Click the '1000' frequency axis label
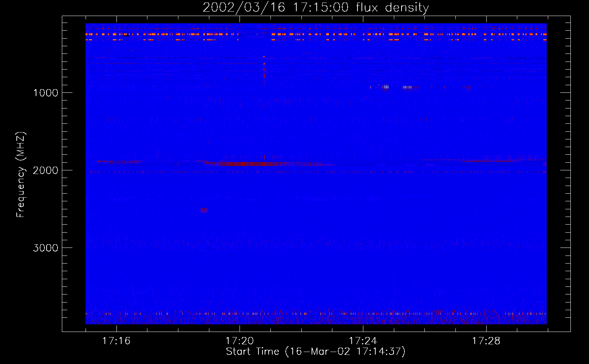Viewport: 589px width, 364px height. click(46, 93)
